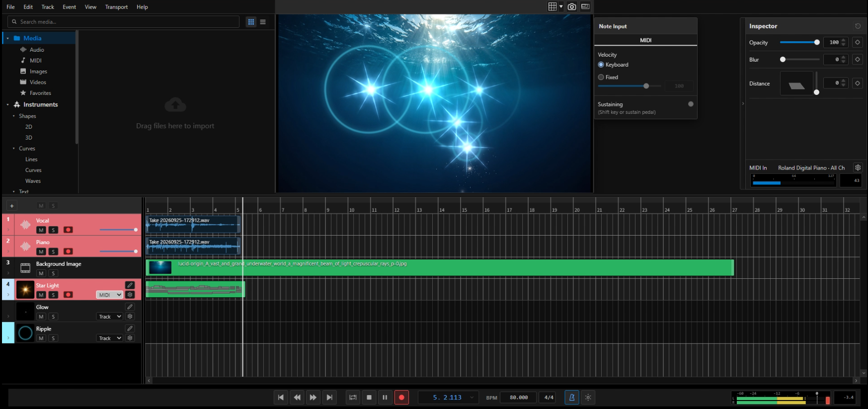
Task: Toggle loop playback
Action: point(353,397)
